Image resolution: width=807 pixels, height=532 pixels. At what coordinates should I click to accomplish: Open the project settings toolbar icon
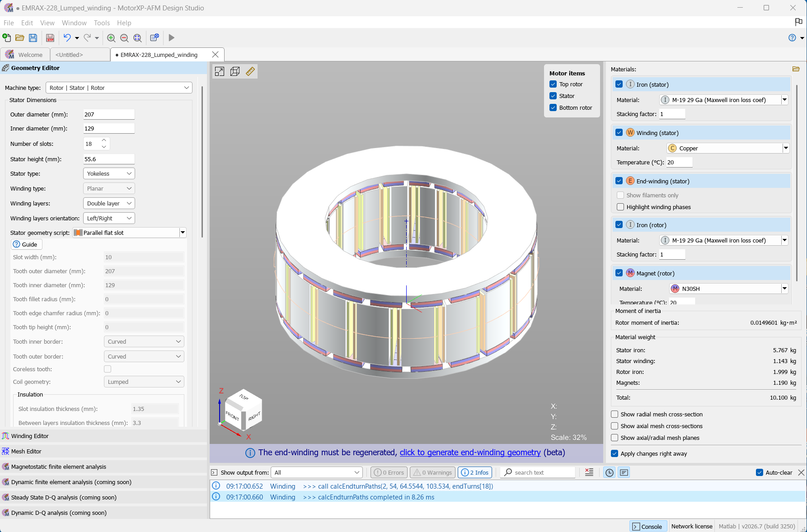click(x=155, y=38)
